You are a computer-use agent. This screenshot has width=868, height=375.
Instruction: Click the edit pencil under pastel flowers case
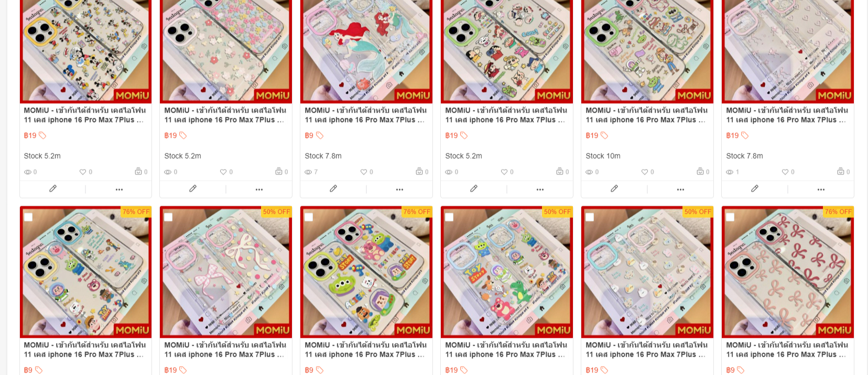[193, 189]
